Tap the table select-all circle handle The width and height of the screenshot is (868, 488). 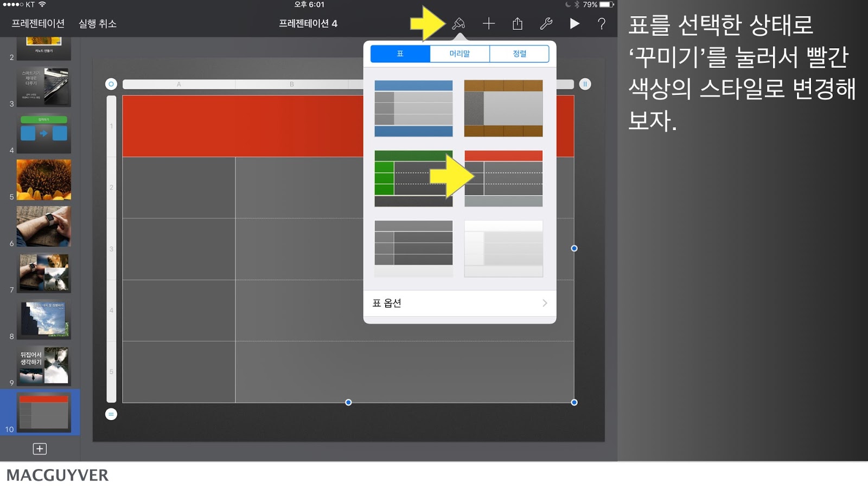click(111, 84)
